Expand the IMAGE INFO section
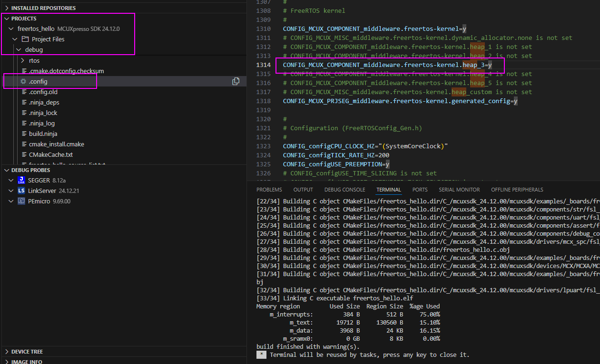 coord(7,362)
